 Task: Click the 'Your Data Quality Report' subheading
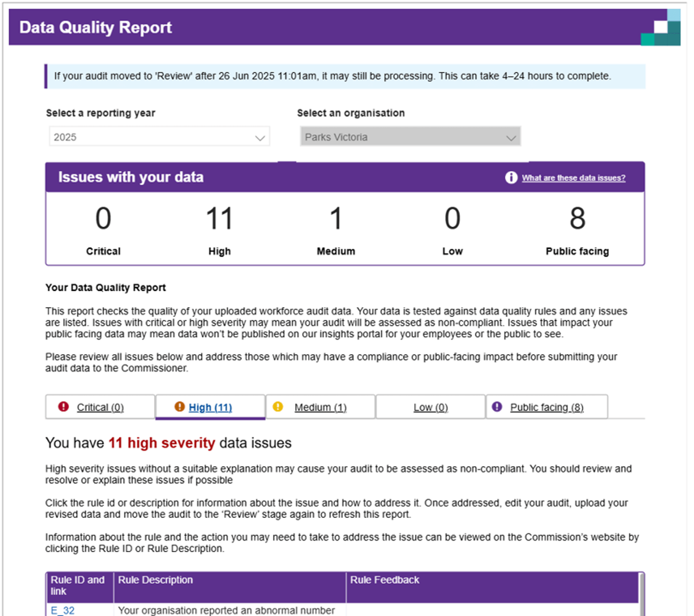pos(106,288)
